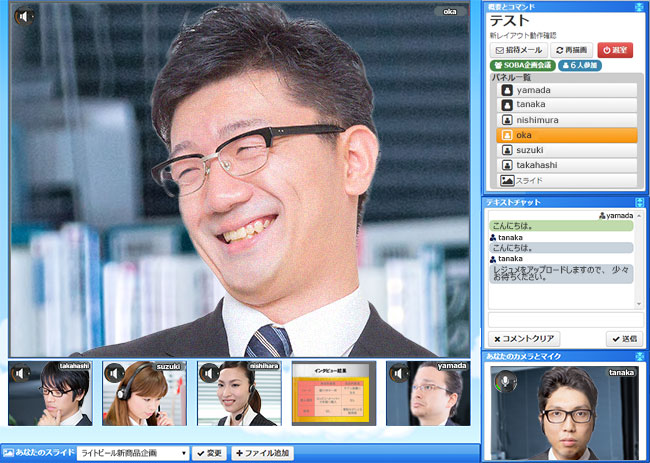Click the 6人参加 participants badge
The height and width of the screenshot is (463, 650).
(x=580, y=65)
